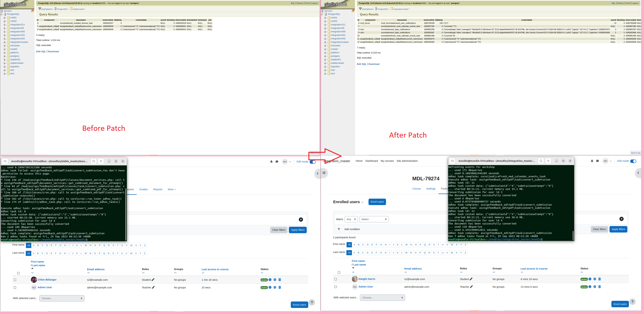Open More menu in left Moodle
This screenshot has width=644, height=314.
click(172, 189)
